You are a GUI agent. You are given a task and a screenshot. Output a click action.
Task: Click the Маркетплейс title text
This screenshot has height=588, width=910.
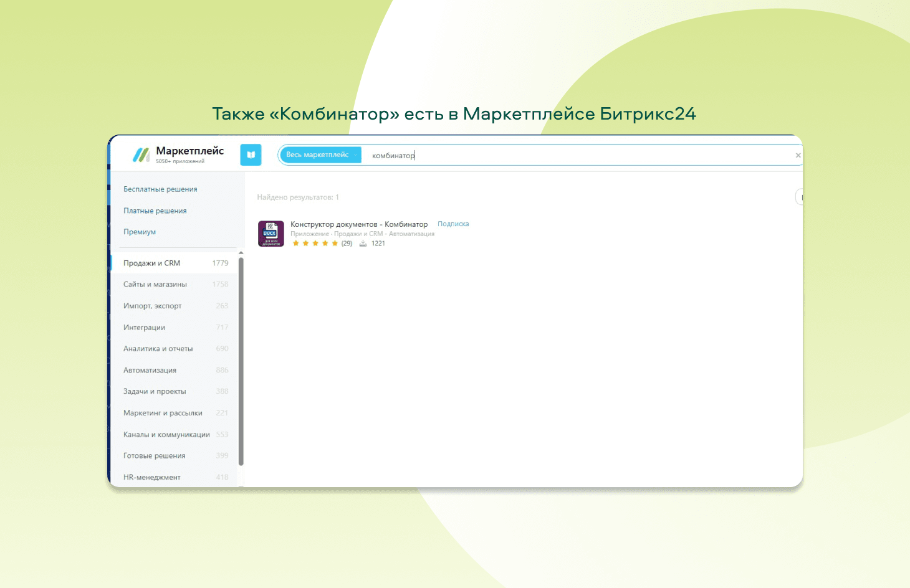coord(189,151)
